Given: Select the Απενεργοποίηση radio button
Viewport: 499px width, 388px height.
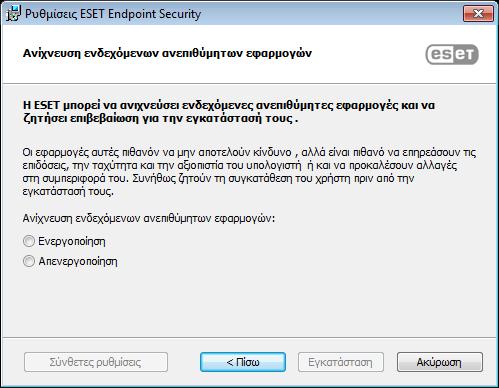Looking at the screenshot, I should click(29, 261).
